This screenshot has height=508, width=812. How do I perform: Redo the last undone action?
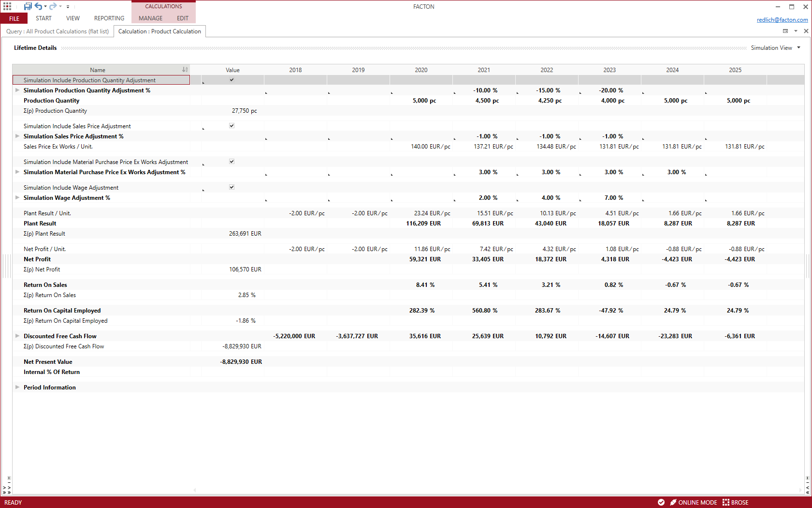point(53,6)
